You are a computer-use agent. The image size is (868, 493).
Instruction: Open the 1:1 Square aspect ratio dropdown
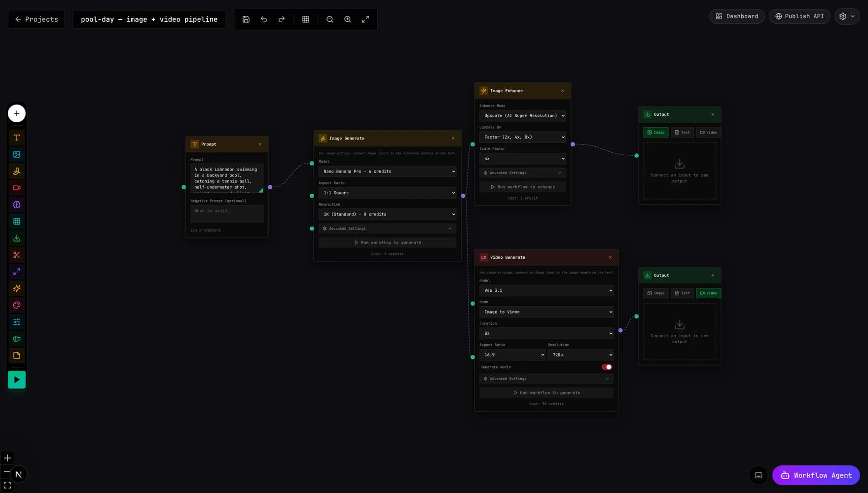387,193
